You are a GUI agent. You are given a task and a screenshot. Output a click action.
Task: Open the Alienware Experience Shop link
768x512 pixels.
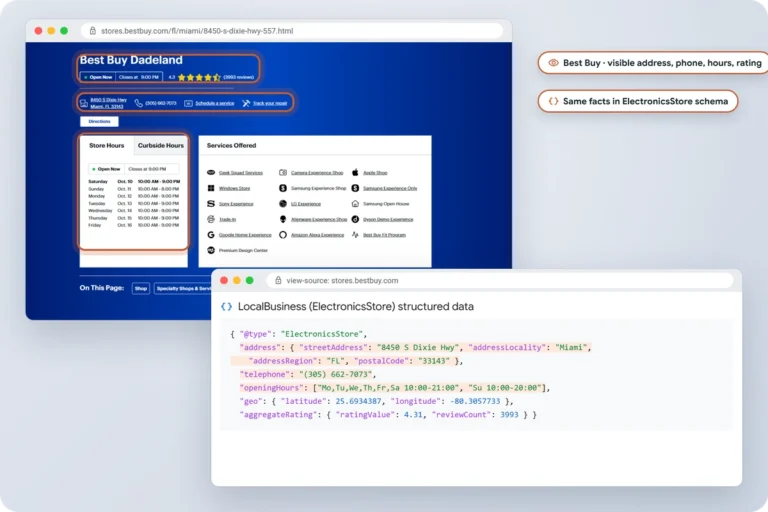coord(319,219)
